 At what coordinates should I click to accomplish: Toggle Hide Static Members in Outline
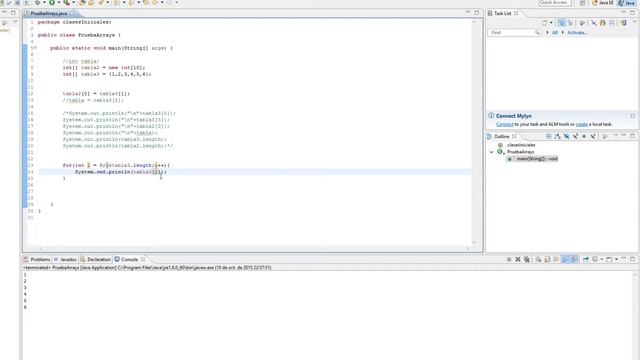tap(576, 136)
